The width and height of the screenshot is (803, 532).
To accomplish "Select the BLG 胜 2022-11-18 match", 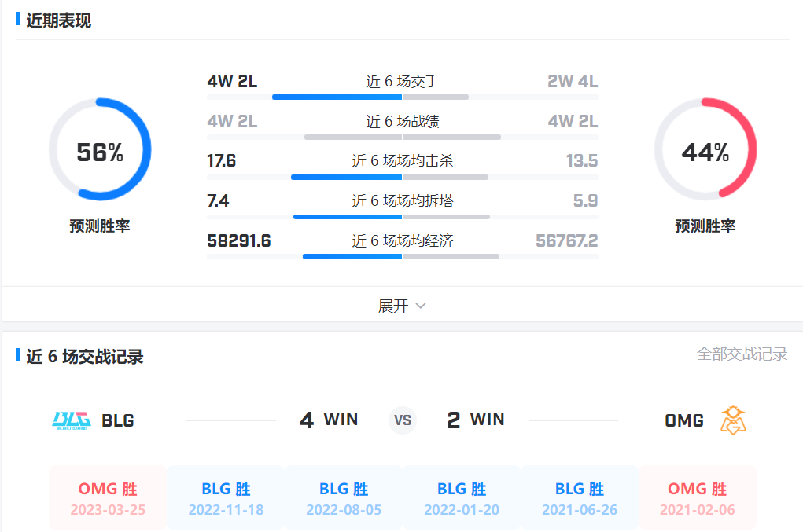I will 226,499.
